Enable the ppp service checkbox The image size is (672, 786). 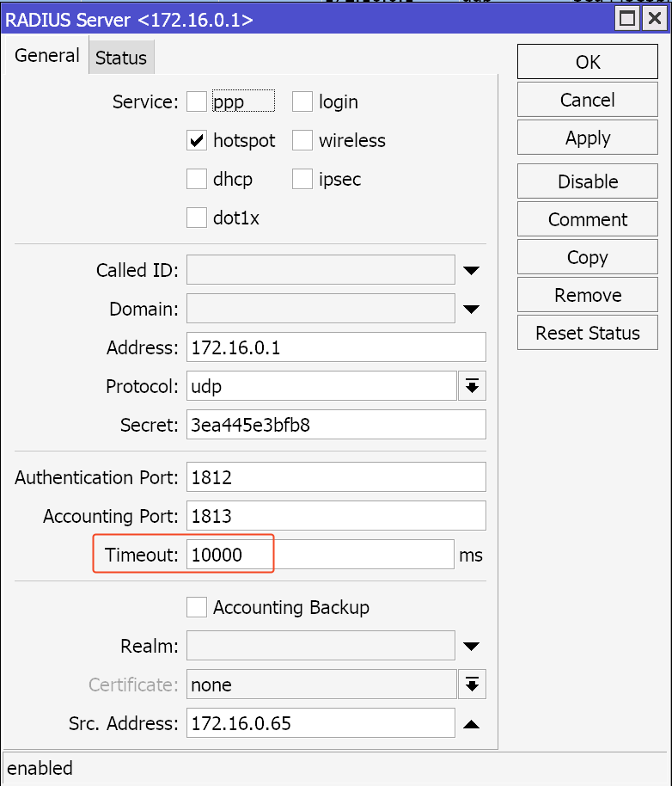pos(196,101)
